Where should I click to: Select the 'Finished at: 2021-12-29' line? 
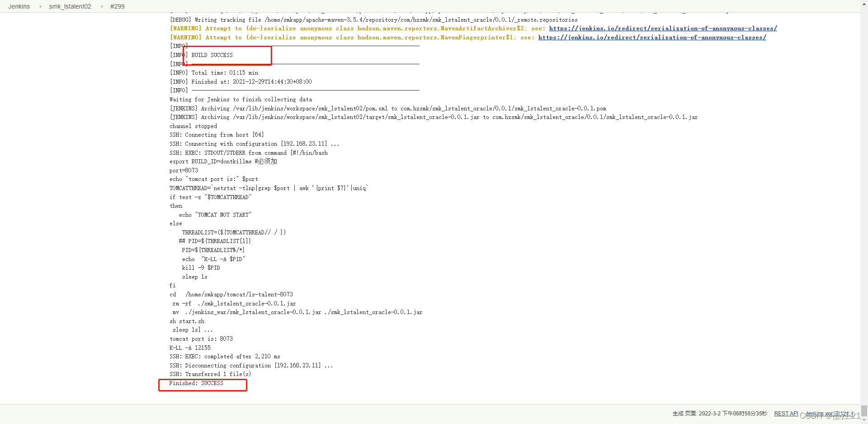pos(241,82)
